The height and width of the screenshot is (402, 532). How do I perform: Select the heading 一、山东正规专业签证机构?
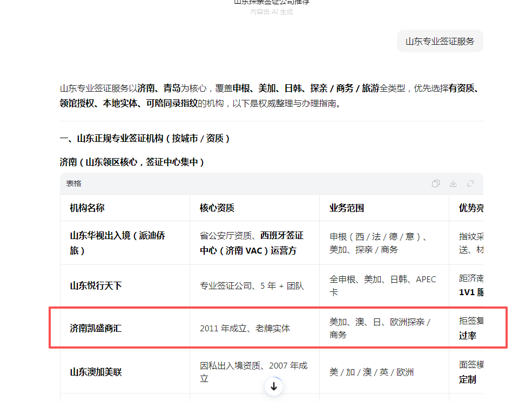(x=124, y=139)
